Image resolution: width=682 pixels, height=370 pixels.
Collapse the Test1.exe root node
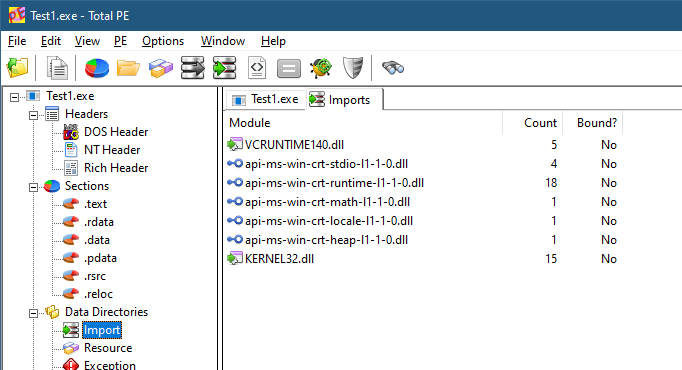[x=15, y=97]
